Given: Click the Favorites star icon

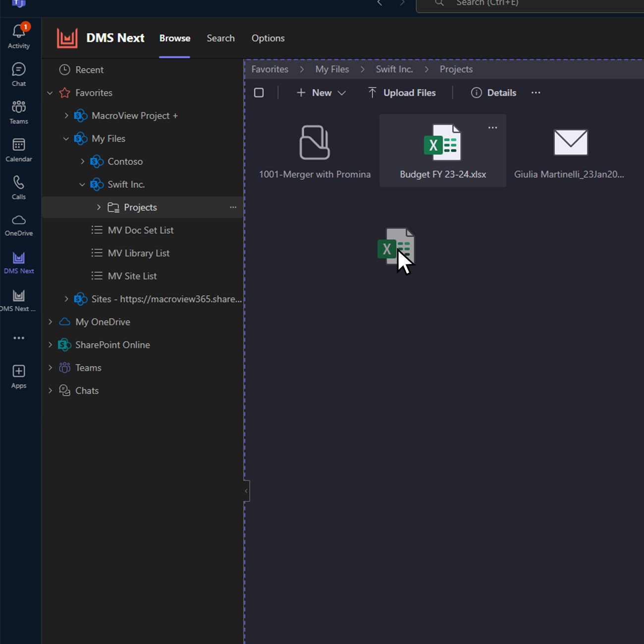Looking at the screenshot, I should (x=64, y=93).
